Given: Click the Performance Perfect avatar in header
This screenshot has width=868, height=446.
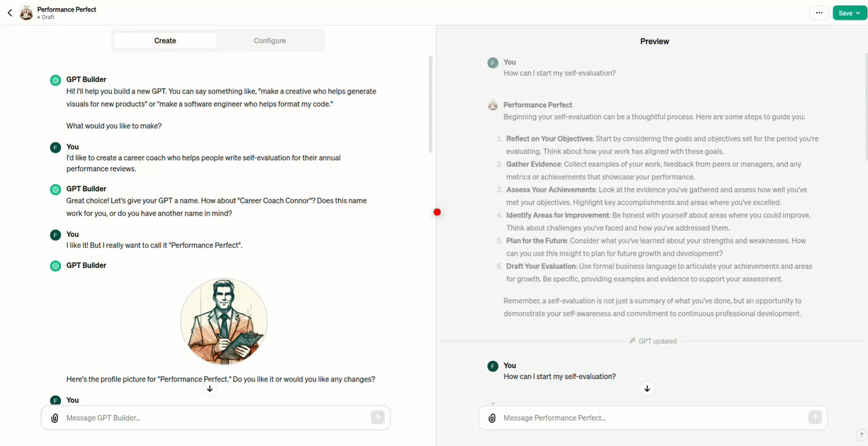Looking at the screenshot, I should pos(26,13).
